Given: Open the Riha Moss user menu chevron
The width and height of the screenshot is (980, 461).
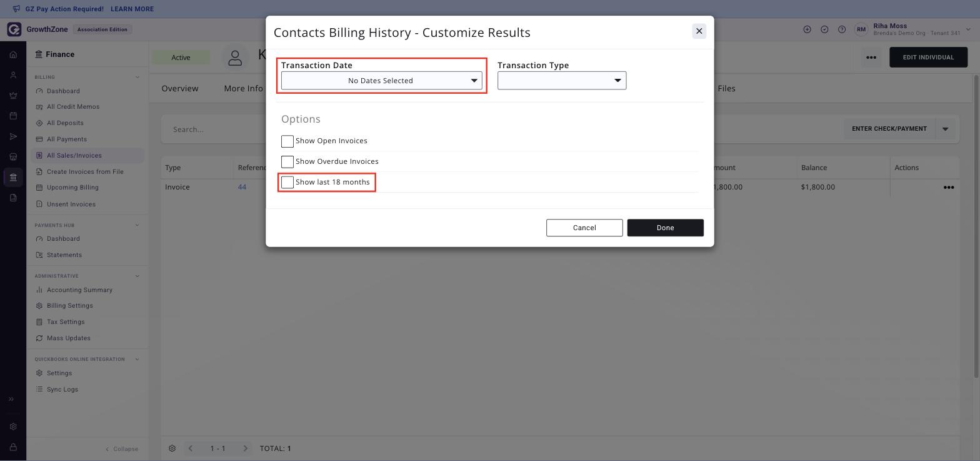Looking at the screenshot, I should 969,29.
